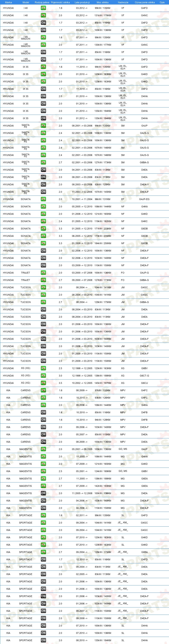Select production years 09.2000 -> 07.2008 cell
The image size is (169, 644).
point(82,280)
